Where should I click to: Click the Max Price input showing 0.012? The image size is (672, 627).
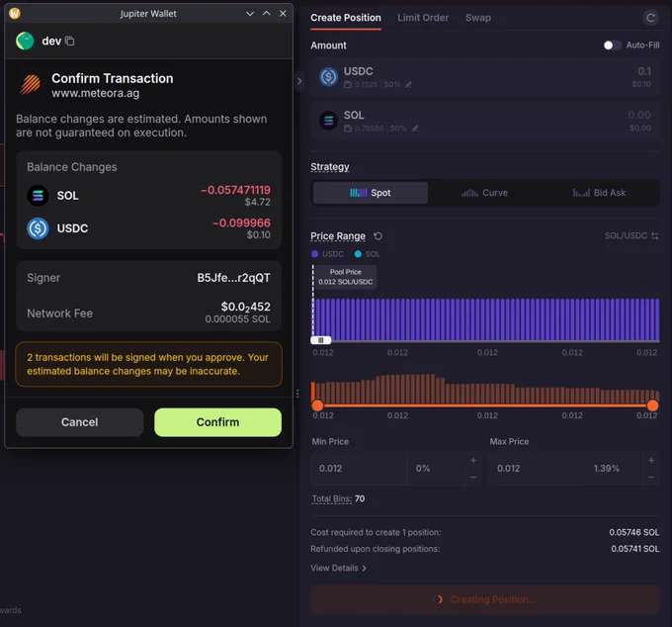coord(536,469)
